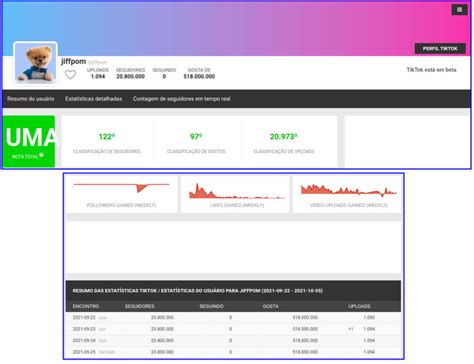Click the question mark icon beside NOTA TOTAL
474x364 pixels.
tap(41, 155)
